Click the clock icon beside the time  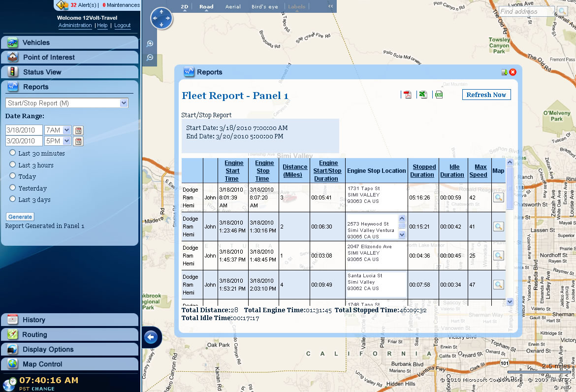point(9,384)
